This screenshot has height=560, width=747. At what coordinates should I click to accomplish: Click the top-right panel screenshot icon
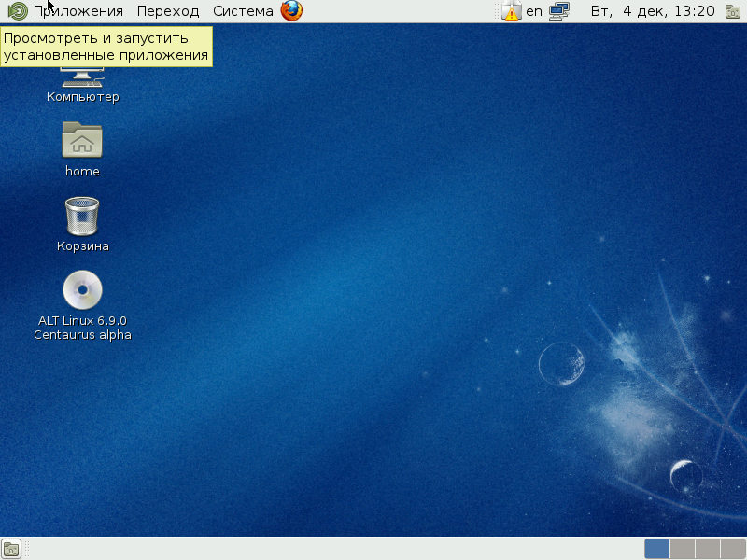pos(734,11)
